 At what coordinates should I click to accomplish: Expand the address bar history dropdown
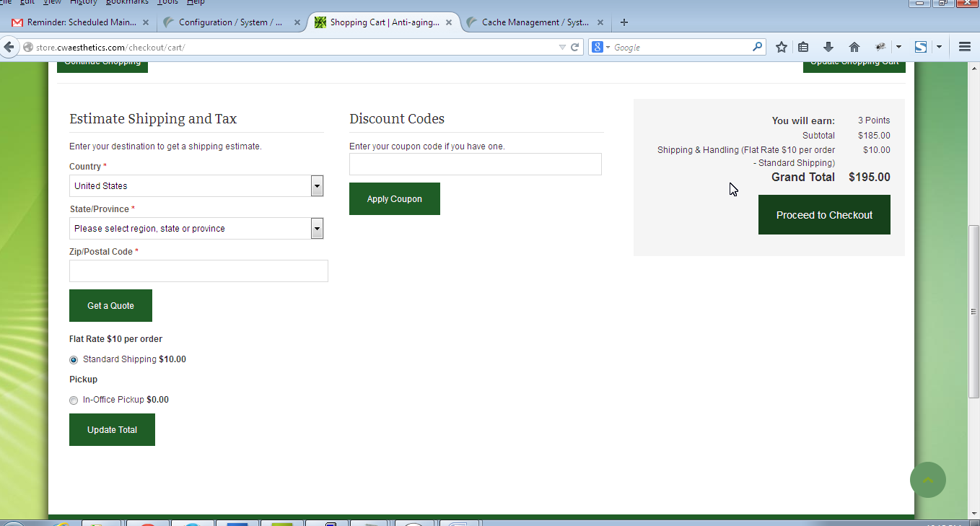point(562,48)
